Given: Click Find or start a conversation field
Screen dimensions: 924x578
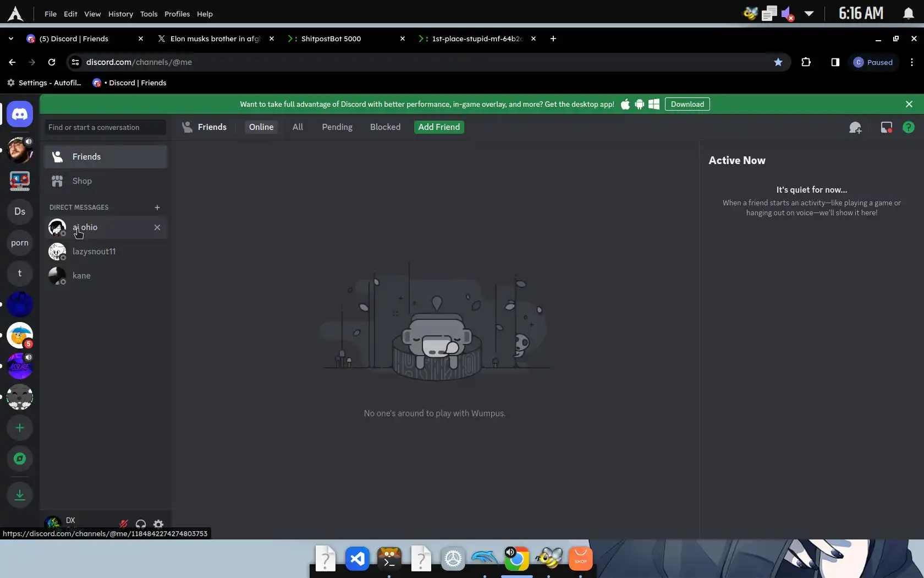Looking at the screenshot, I should (106, 127).
